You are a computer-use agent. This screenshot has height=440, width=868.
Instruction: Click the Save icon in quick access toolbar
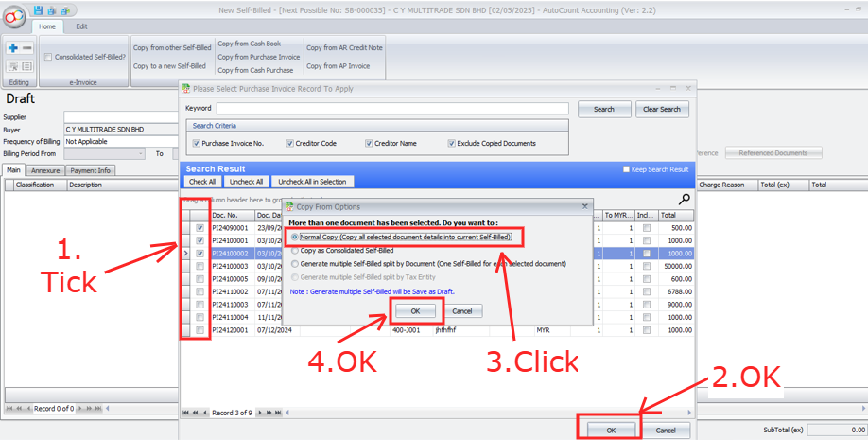pyautogui.click(x=38, y=9)
